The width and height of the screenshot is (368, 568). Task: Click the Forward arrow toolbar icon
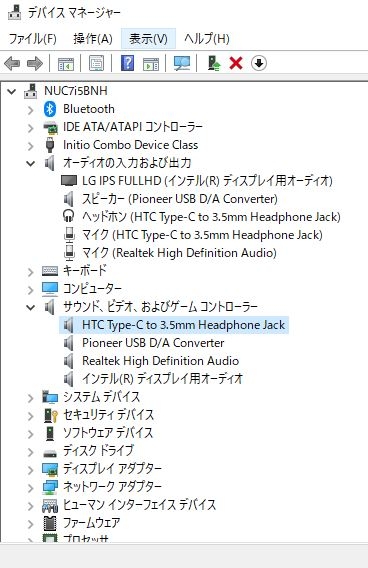pyautogui.click(x=35, y=64)
